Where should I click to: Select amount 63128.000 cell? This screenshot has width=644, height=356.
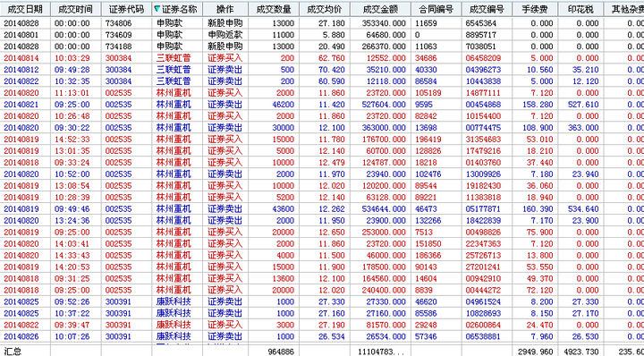point(386,198)
